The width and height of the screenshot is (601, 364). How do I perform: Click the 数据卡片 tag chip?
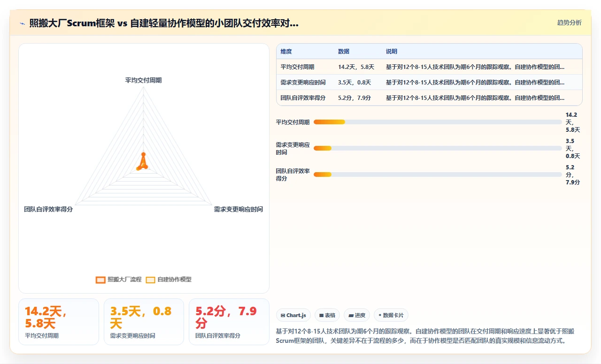coord(391,315)
